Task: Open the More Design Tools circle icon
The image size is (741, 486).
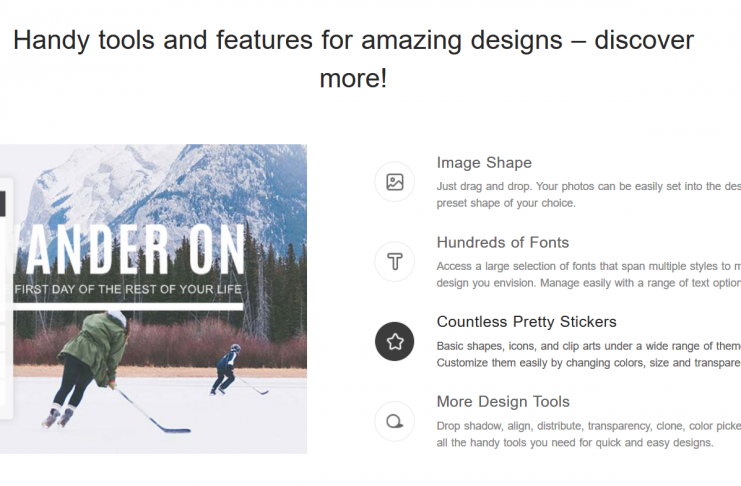Action: pos(394,421)
